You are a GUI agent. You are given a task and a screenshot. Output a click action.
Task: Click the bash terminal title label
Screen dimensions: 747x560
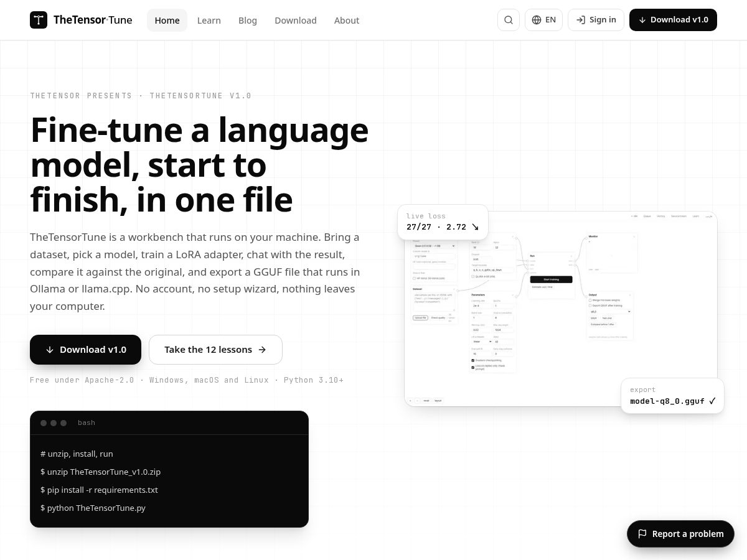pyautogui.click(x=87, y=423)
